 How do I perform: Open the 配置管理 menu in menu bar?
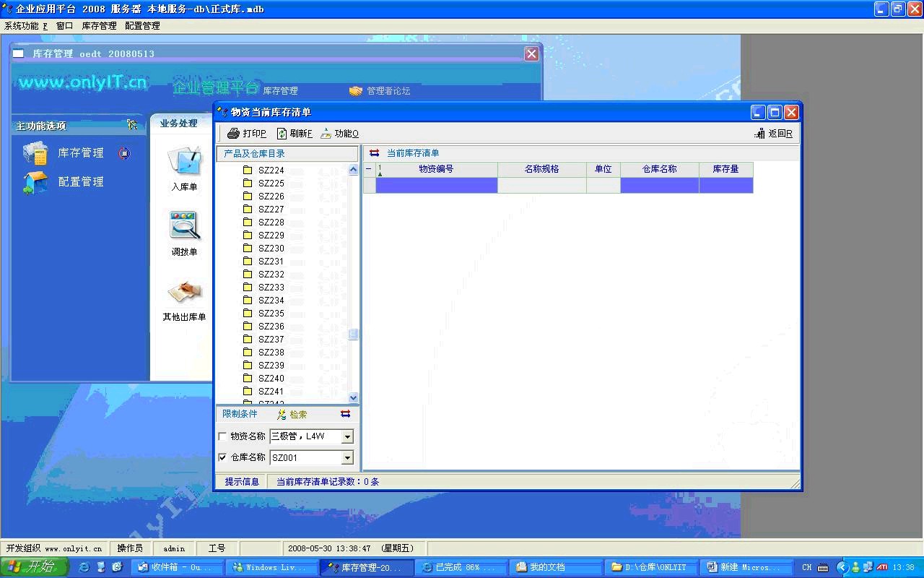(x=142, y=26)
